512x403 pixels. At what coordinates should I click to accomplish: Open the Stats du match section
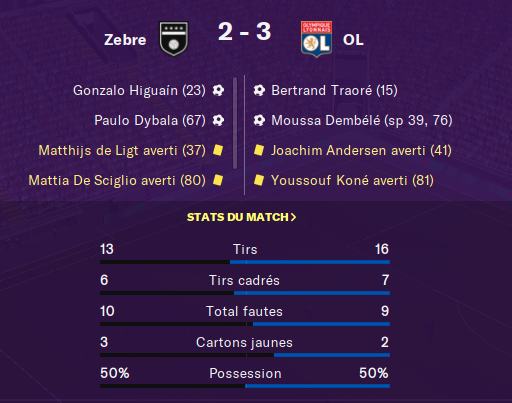241,217
